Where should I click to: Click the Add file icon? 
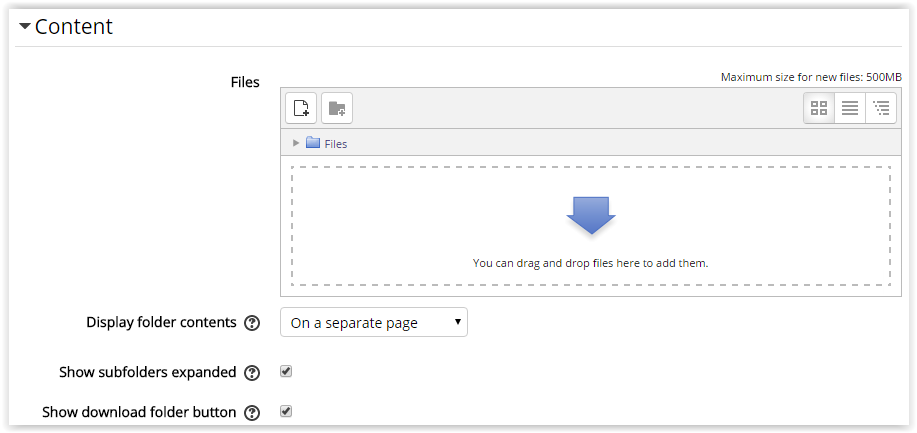(301, 108)
